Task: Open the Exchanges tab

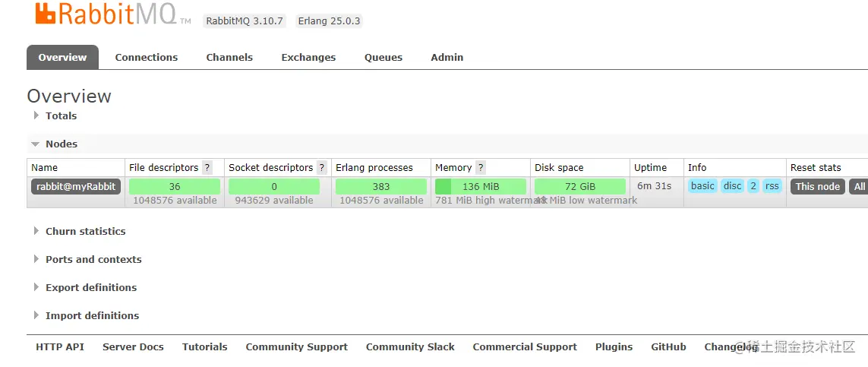Action: (308, 58)
